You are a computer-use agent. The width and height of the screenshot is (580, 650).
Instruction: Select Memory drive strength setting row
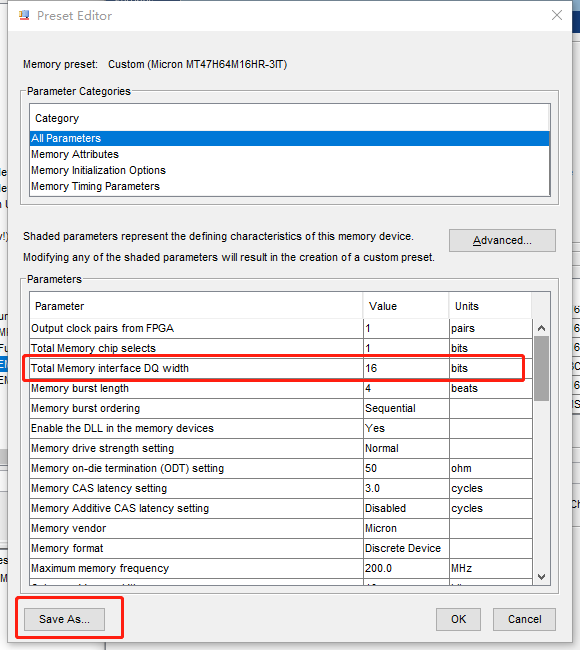(x=281, y=448)
